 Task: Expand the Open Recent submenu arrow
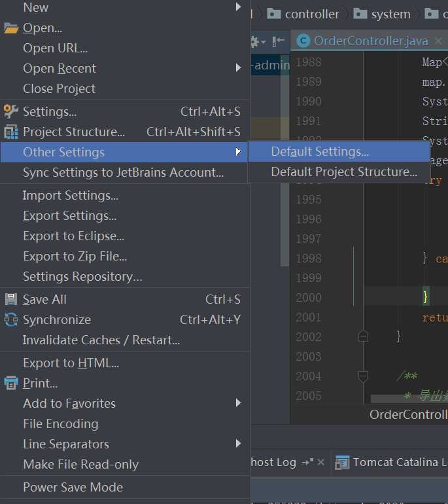(x=238, y=68)
